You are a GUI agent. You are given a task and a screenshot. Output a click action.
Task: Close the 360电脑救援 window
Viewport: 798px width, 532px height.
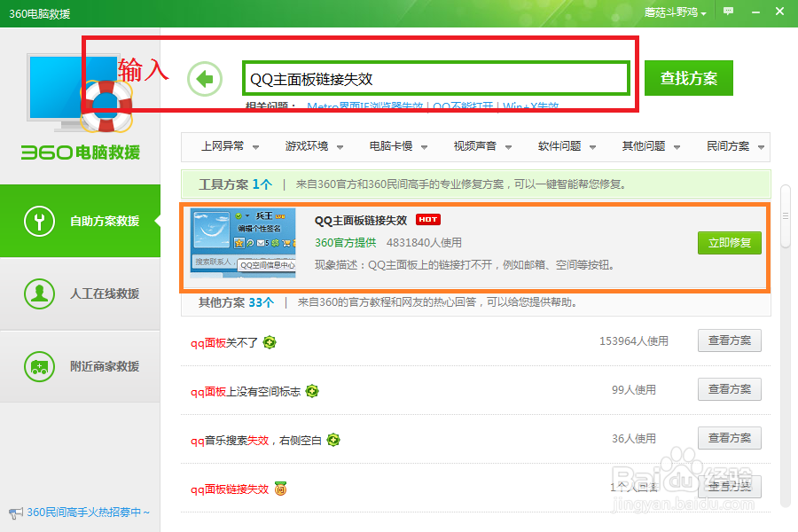point(779,12)
